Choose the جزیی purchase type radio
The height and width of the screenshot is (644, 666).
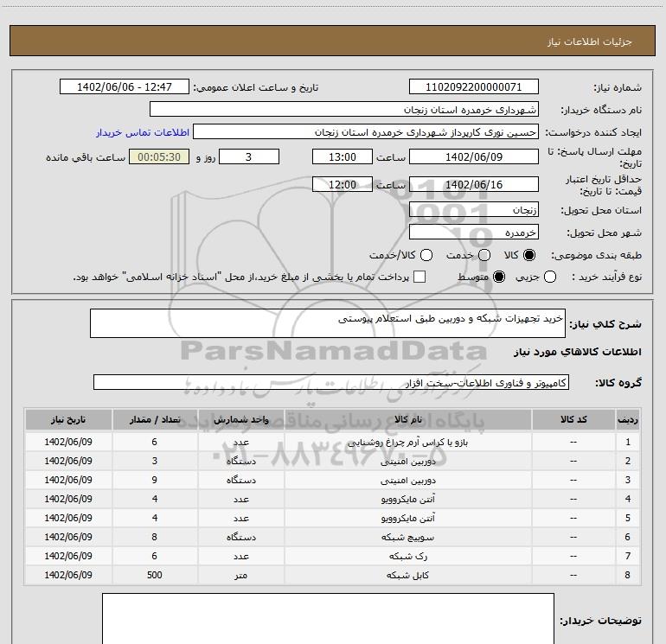coord(549,277)
